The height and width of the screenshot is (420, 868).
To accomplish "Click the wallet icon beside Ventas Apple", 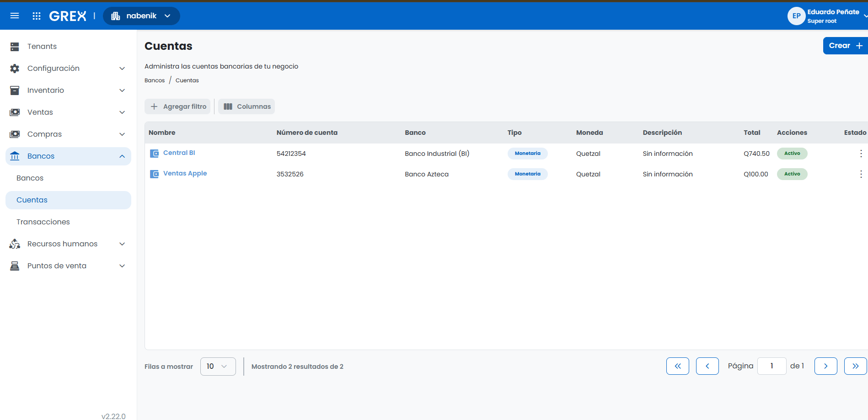I will pyautogui.click(x=155, y=174).
